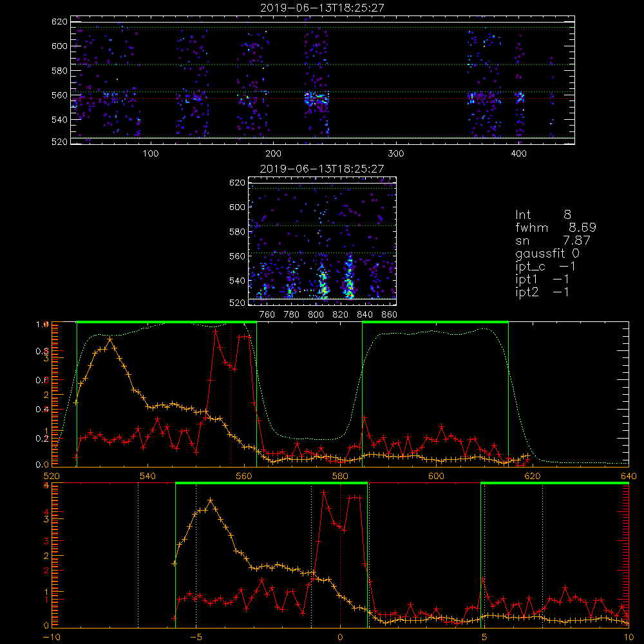Click x-axis label 780 on middle plot
The height and width of the screenshot is (644, 644).
point(292,315)
